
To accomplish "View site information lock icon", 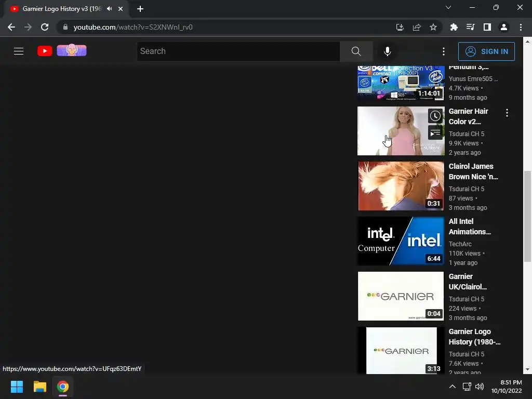I will [65, 27].
